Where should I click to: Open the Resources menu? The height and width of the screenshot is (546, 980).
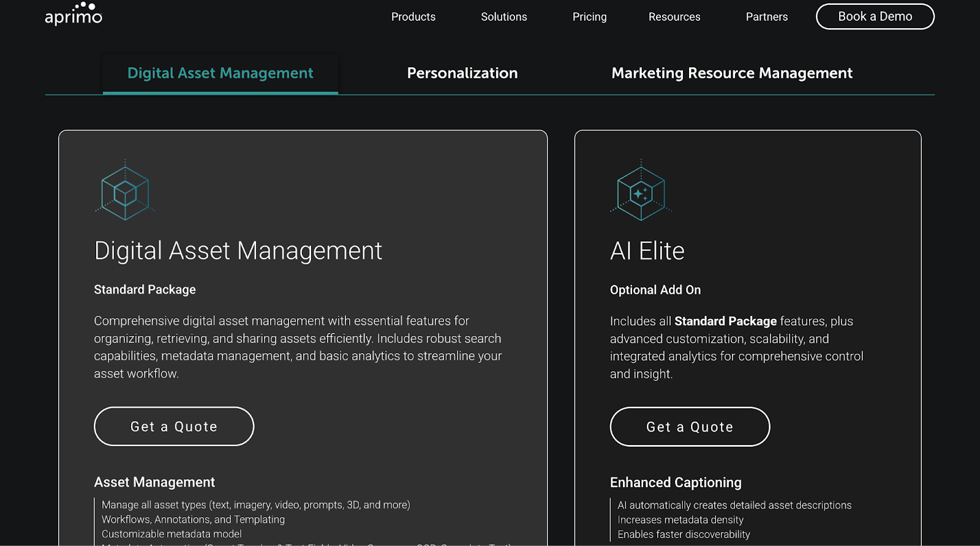674,17
